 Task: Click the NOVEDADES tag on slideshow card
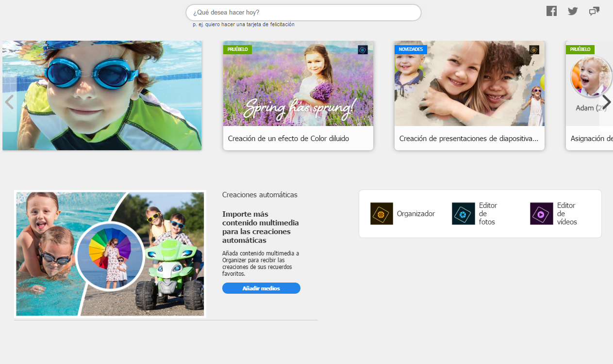(411, 49)
